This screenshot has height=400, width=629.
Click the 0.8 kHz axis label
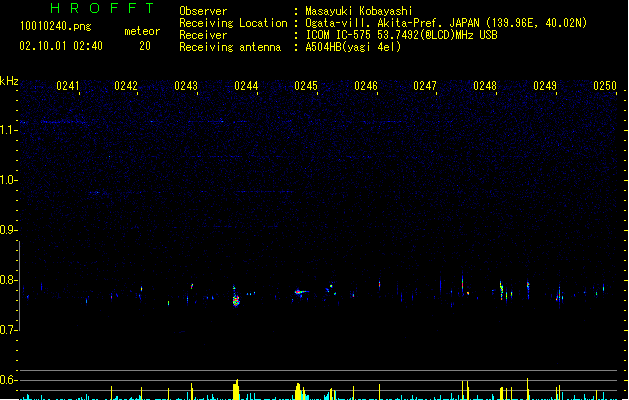pyautogui.click(x=8, y=280)
